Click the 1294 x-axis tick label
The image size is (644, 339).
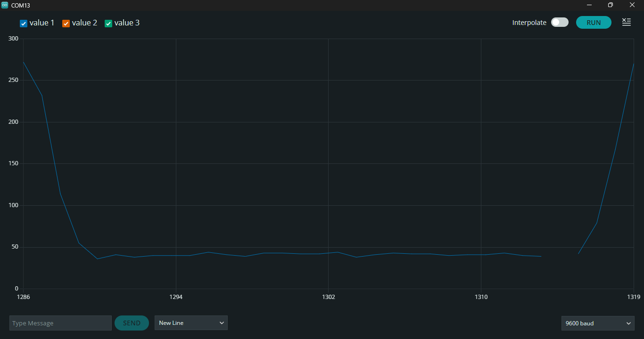click(x=176, y=297)
